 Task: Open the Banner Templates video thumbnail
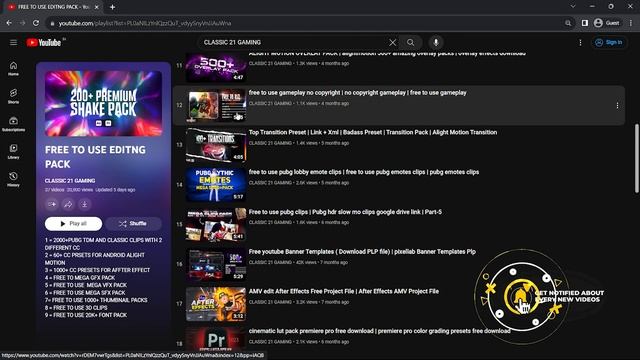pos(216,264)
